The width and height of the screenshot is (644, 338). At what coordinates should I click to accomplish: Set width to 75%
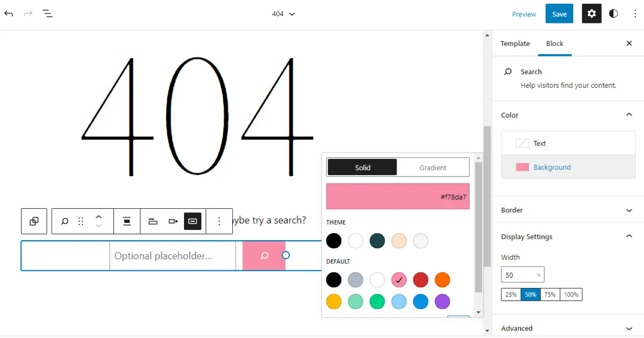[550, 294]
